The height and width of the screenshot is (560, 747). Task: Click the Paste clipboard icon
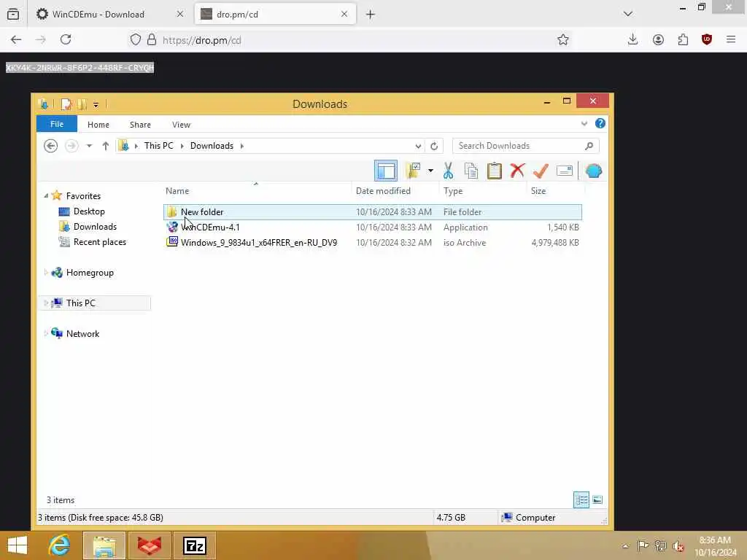pyautogui.click(x=495, y=171)
